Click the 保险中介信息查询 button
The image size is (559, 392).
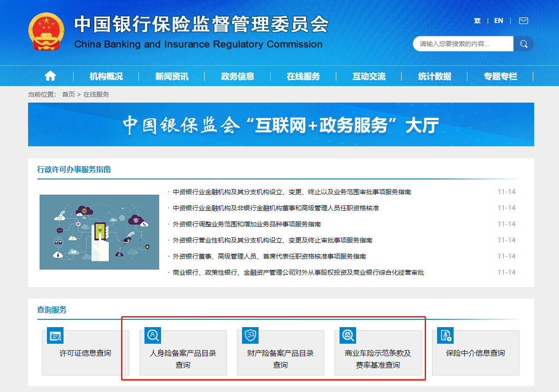pyautogui.click(x=476, y=353)
